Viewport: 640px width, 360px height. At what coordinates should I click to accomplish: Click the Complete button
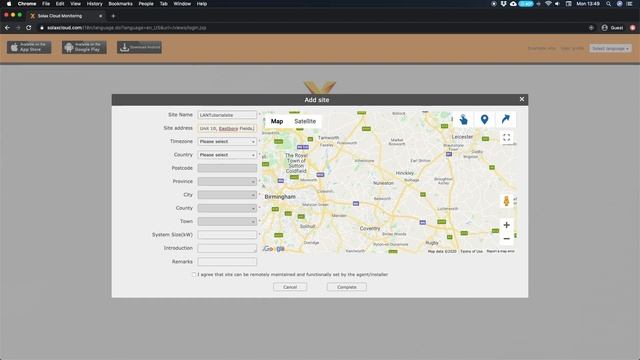[347, 287]
